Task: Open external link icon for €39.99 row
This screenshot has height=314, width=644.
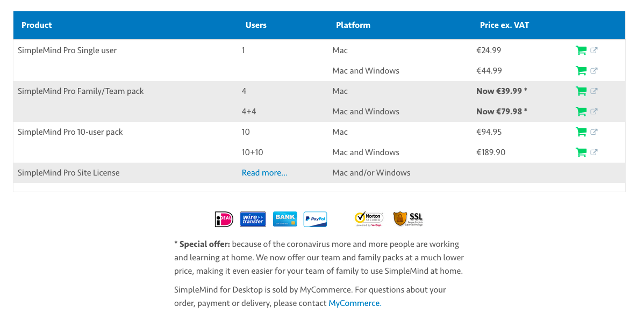Action: (x=594, y=91)
